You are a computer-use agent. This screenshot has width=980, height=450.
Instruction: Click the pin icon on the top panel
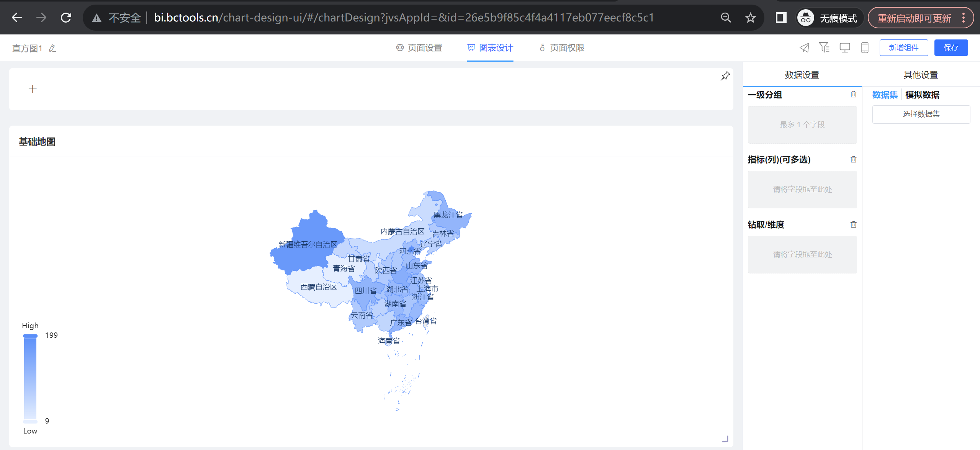(725, 76)
